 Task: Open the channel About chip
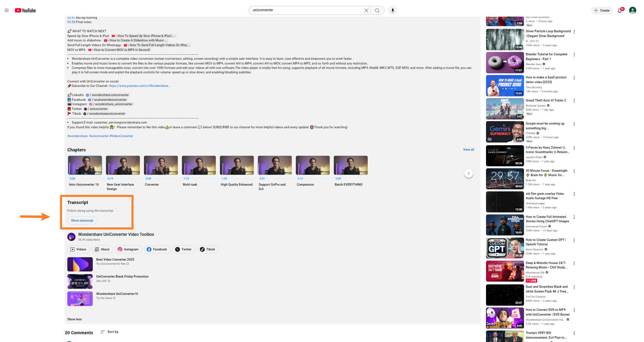click(102, 250)
